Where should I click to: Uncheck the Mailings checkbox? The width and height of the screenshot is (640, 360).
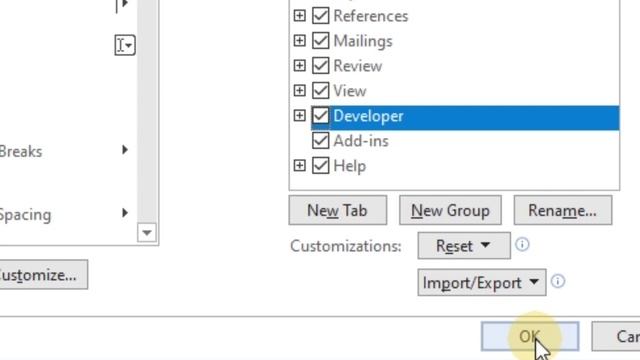[320, 40]
